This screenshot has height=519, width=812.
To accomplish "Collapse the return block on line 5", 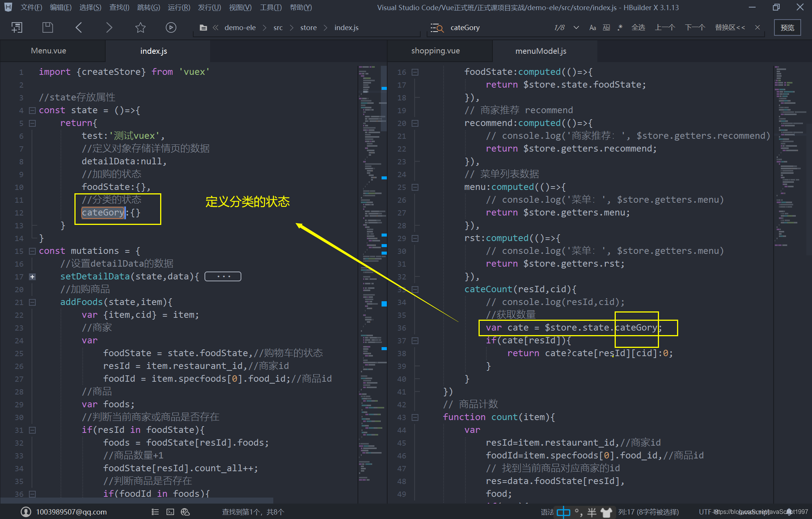I will pos(32,123).
